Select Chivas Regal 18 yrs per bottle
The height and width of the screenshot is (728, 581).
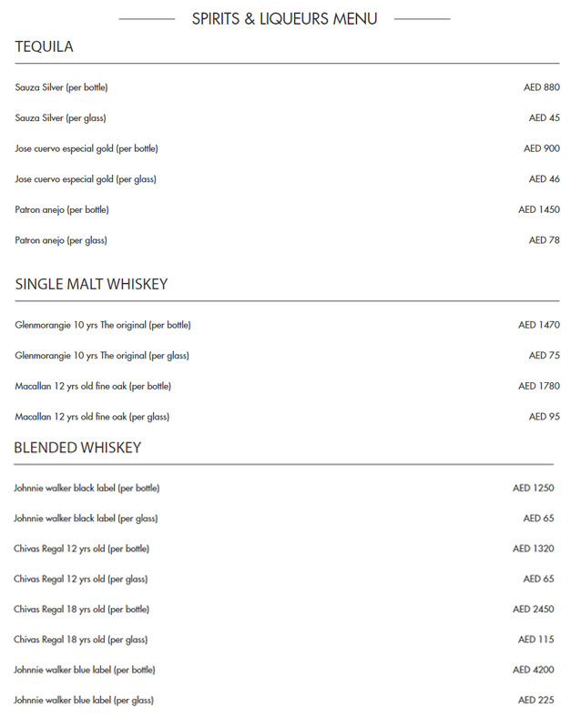[81, 609]
